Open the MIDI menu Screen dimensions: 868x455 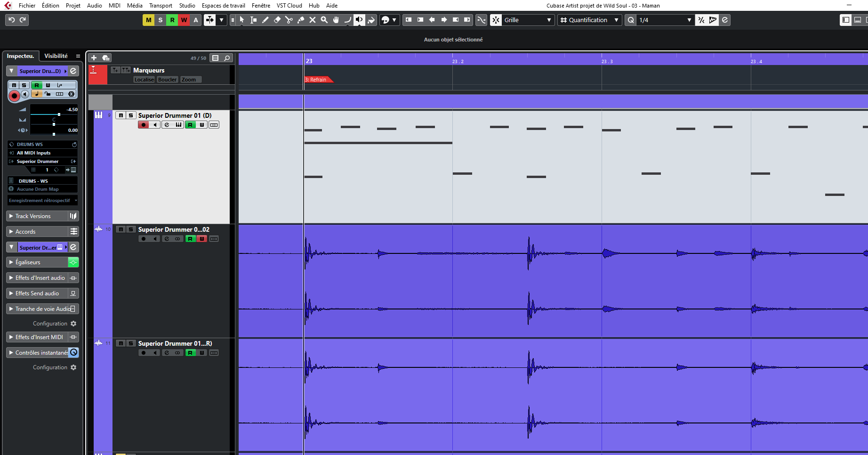(114, 6)
